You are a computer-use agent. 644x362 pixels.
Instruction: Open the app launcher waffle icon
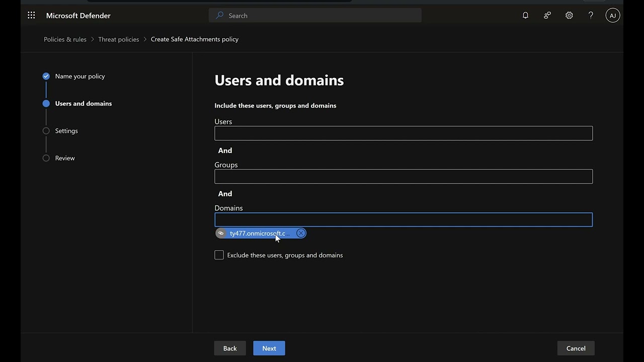31,16
